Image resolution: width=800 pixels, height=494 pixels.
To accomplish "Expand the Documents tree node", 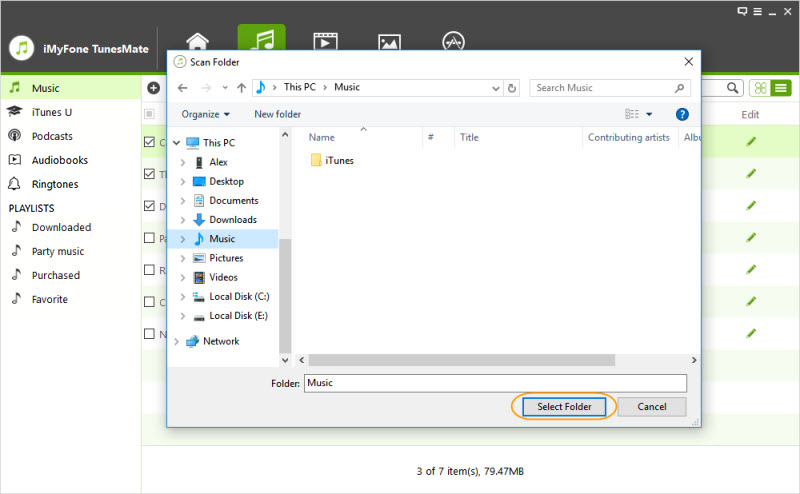I will click(x=183, y=201).
